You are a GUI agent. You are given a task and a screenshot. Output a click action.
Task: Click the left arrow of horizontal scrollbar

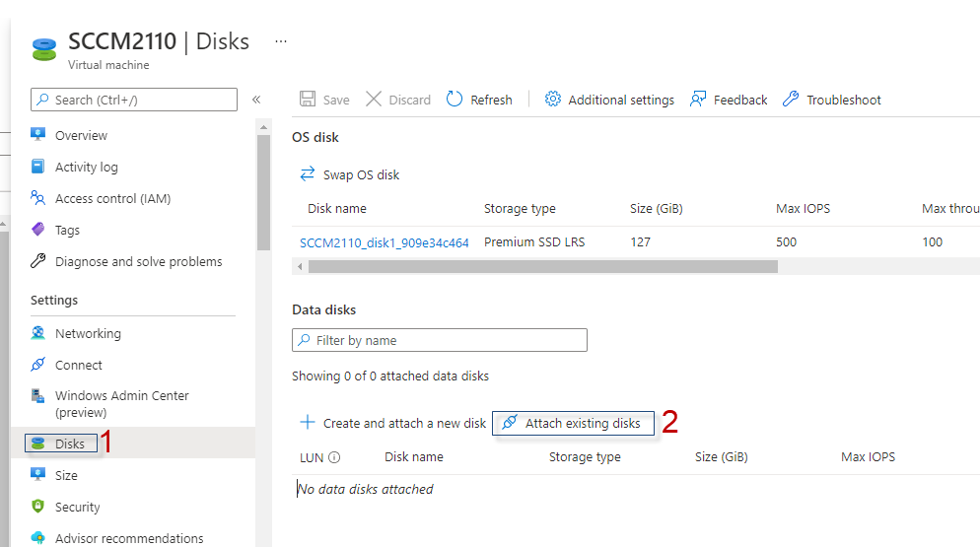(x=300, y=267)
